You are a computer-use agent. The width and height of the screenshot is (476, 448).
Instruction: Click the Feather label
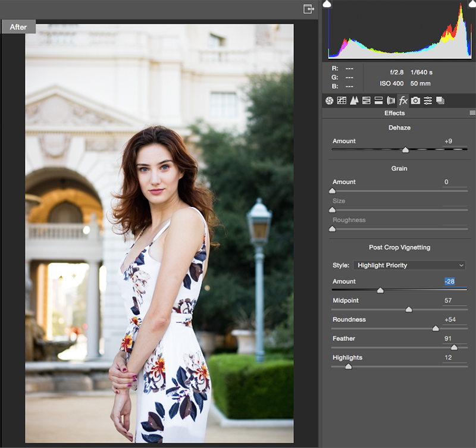pyautogui.click(x=344, y=339)
